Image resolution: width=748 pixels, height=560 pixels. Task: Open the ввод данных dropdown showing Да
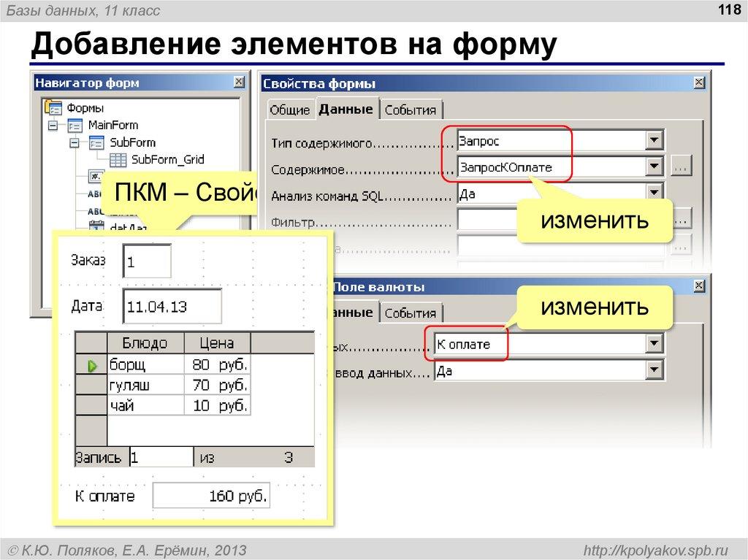point(654,369)
